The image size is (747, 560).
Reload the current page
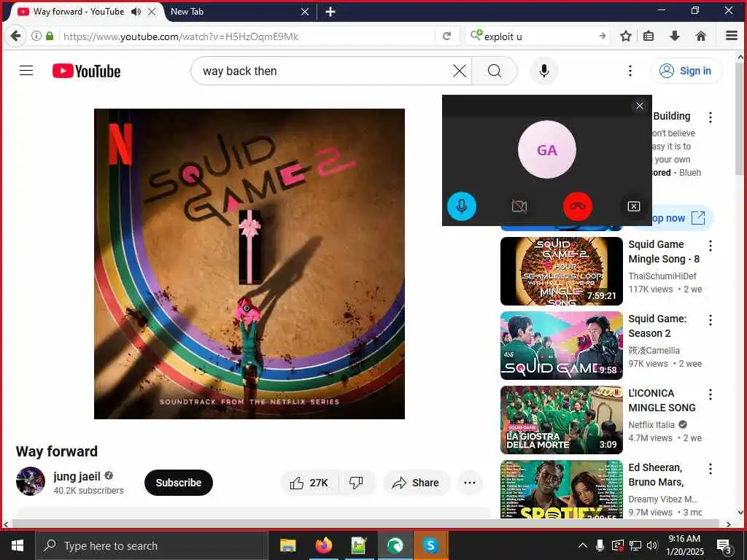(x=447, y=36)
